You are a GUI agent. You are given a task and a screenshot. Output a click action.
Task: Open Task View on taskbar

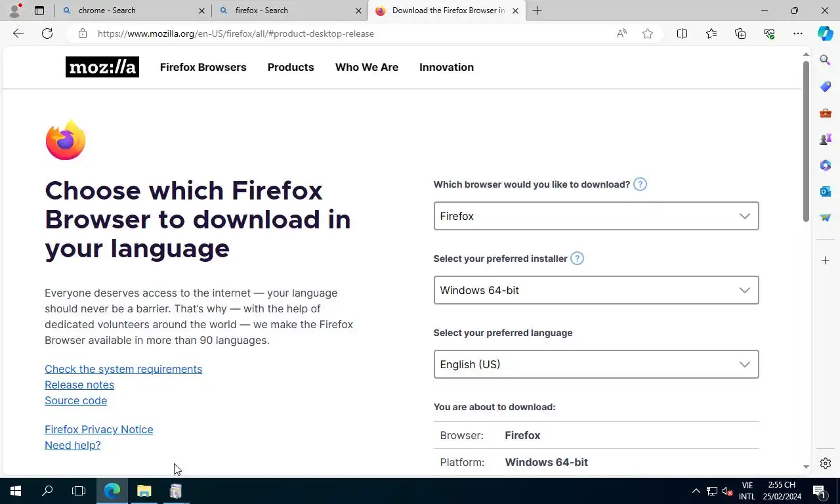79,491
